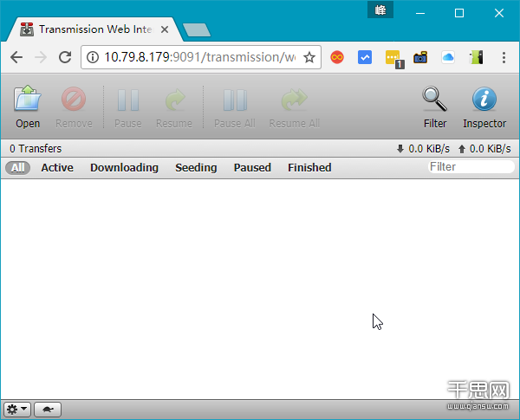
Task: Click the upload speed indicator
Action: [x=484, y=149]
